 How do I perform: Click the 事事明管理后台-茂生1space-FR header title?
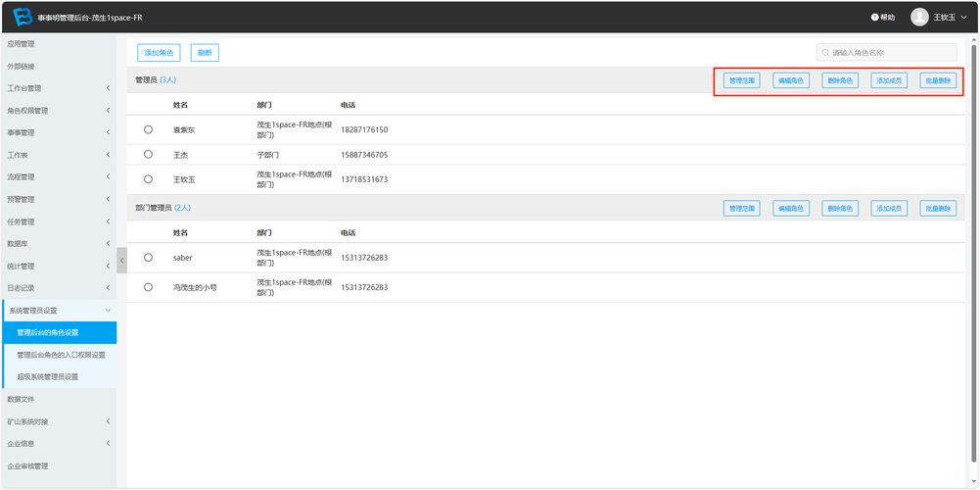90,18
